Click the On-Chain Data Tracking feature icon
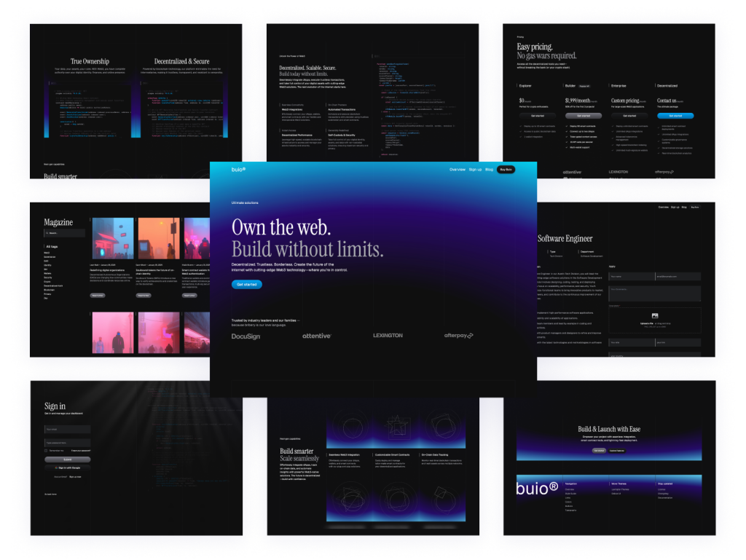 443,427
